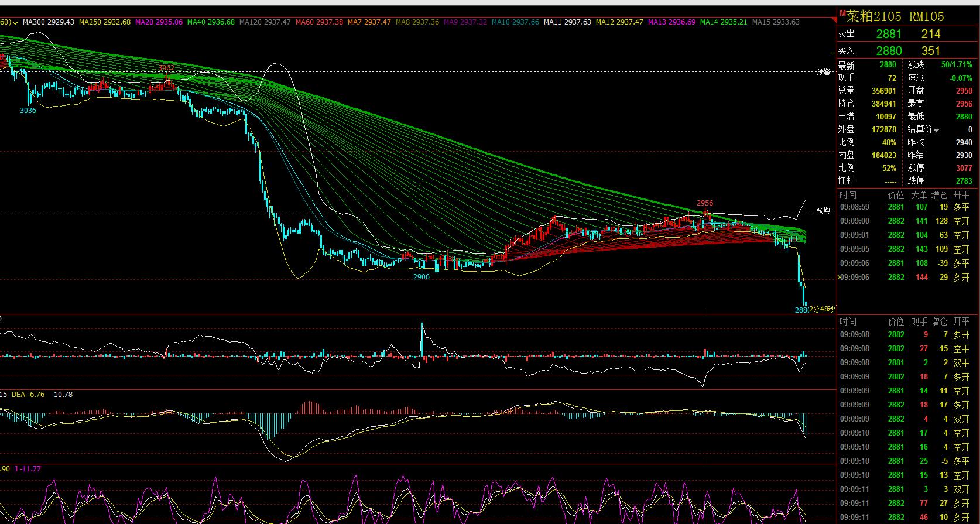Click the 昨收 value 2940
This screenshot has height=524, width=980.
[964, 142]
